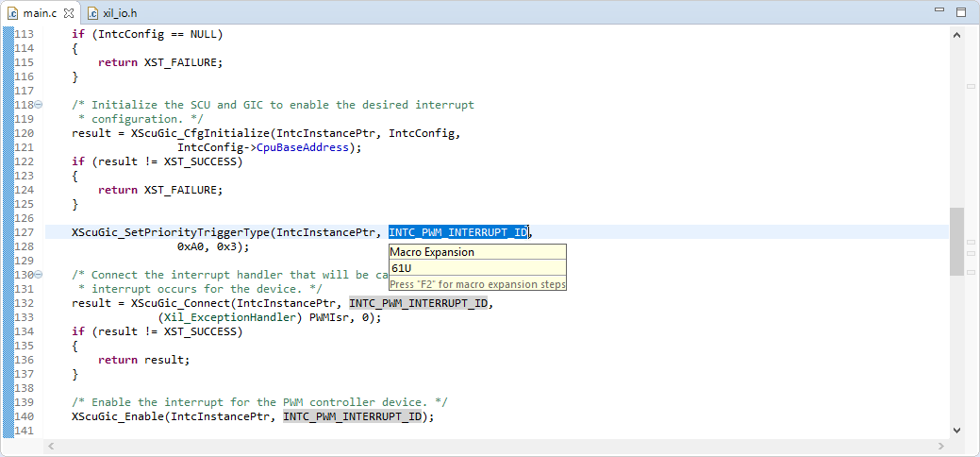
Task: Collapse the comment block at line 118
Action: coord(38,105)
